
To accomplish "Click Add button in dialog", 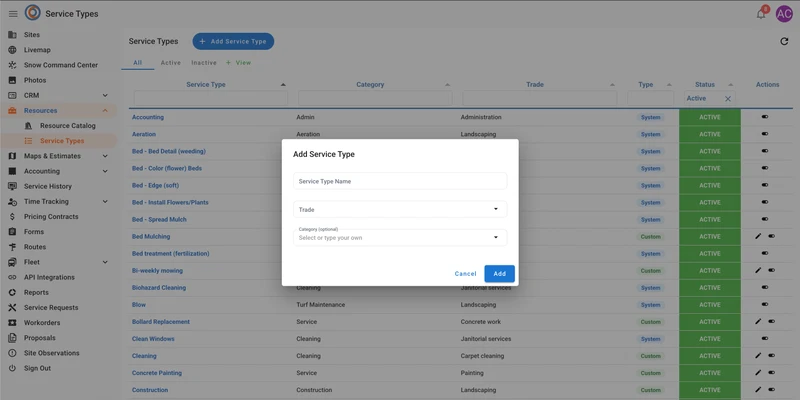I will (499, 273).
